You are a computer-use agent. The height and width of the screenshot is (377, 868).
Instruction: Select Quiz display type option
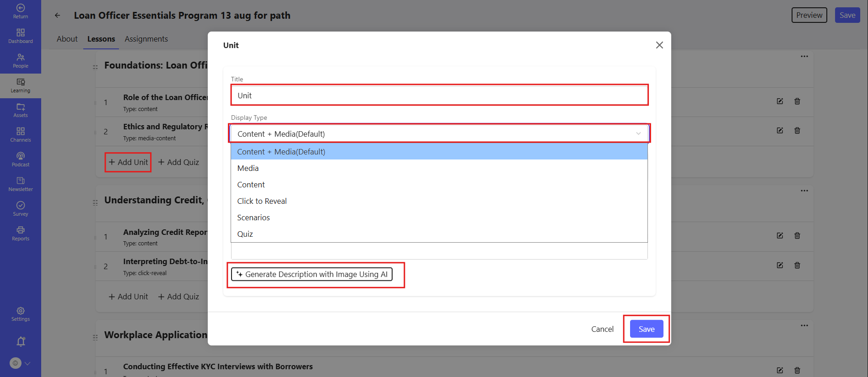coord(439,234)
